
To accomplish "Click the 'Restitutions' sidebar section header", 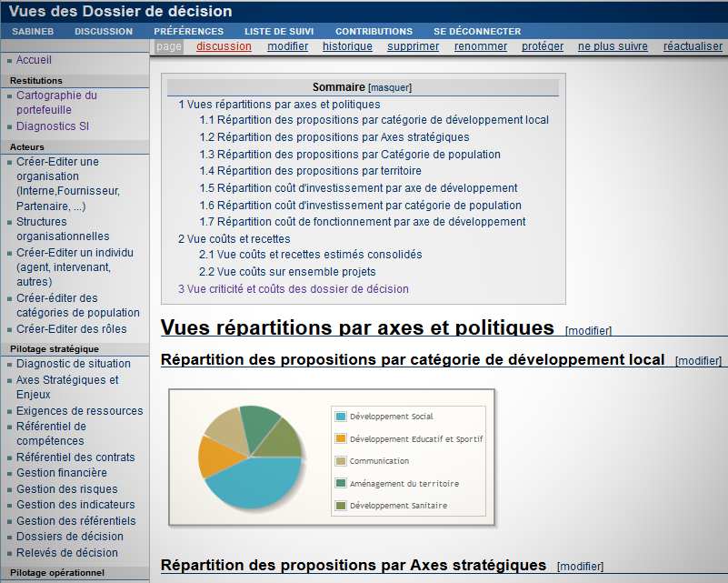I will (36, 81).
